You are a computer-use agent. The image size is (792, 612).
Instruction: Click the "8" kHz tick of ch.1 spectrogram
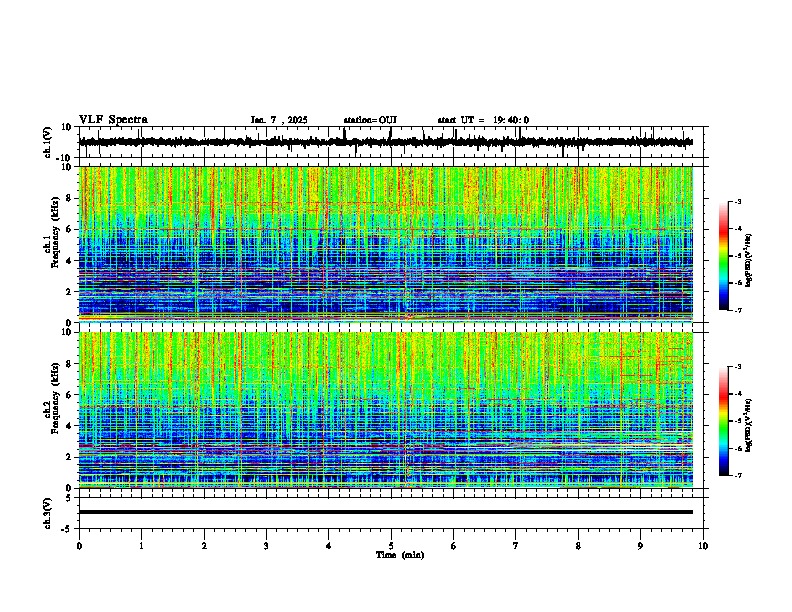pyautogui.click(x=70, y=198)
